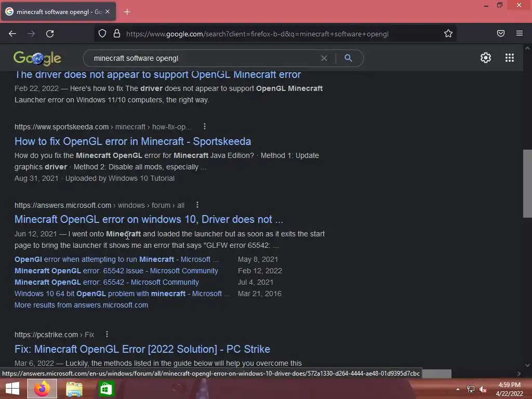532x399 pixels.
Task: Click the site security padlock icon
Action: 117,34
